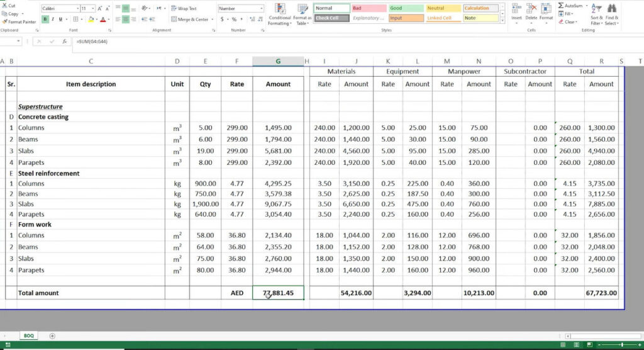Image resolution: width=644 pixels, height=350 pixels.
Task: Click the horizontal scrollbar at bottom
Action: 603,336
